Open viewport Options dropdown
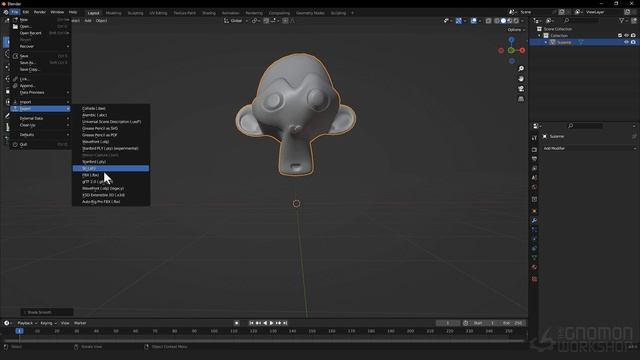 coord(516,30)
